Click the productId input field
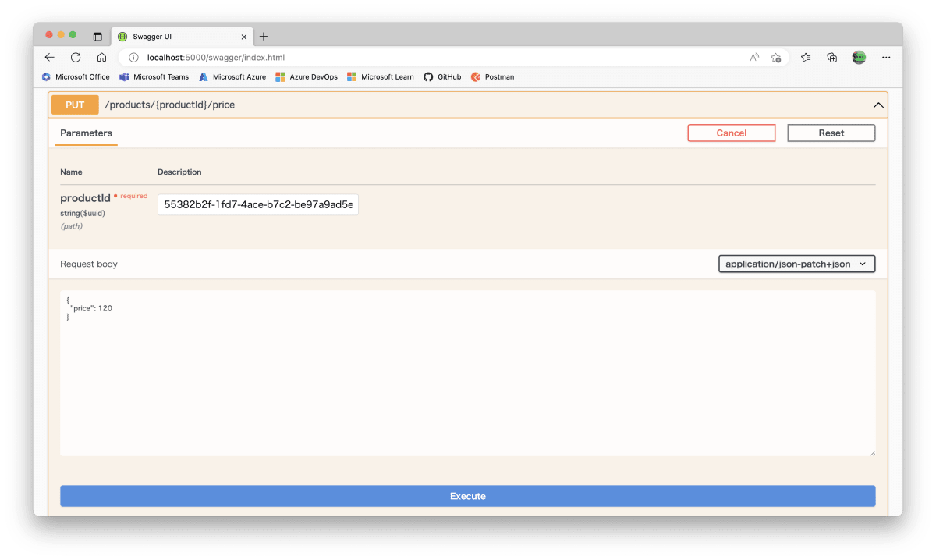Viewport: 936px width, 560px height. pyautogui.click(x=257, y=204)
